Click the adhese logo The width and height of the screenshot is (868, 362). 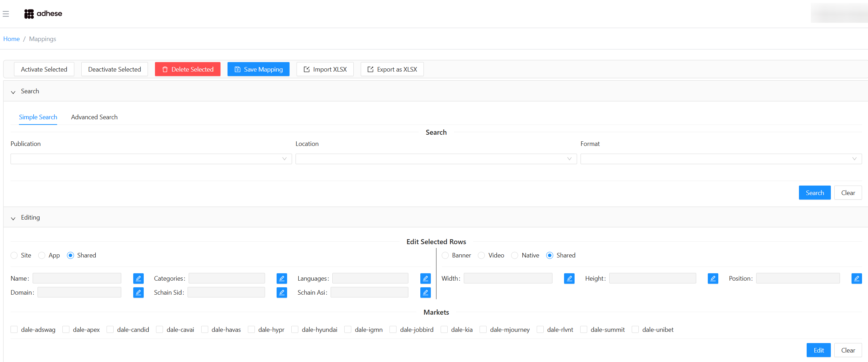pos(43,14)
